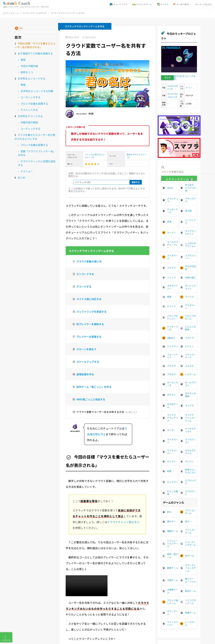Click the blue スクラッチでオンラインゲームを作る category tab
Image resolution: width=215 pixels, height=644 pixels.
coord(85,26)
